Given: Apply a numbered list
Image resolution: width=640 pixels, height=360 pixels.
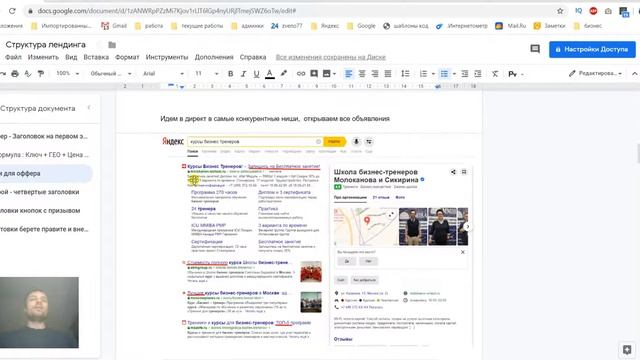Looking at the screenshot, I should pyautogui.click(x=423, y=74).
